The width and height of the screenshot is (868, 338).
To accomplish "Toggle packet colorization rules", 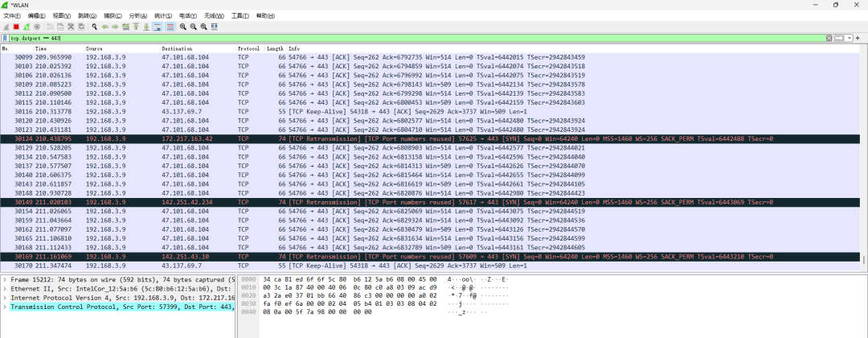I will (170, 27).
